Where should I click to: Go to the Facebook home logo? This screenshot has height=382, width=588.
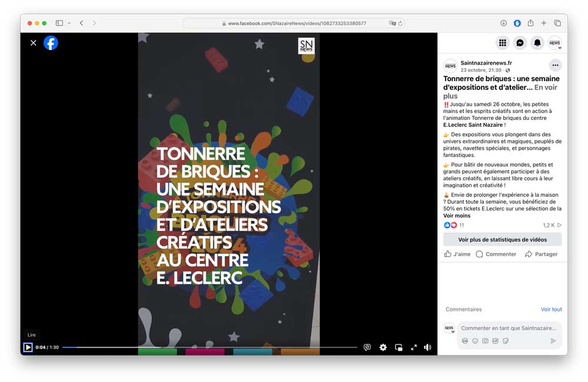click(x=51, y=43)
